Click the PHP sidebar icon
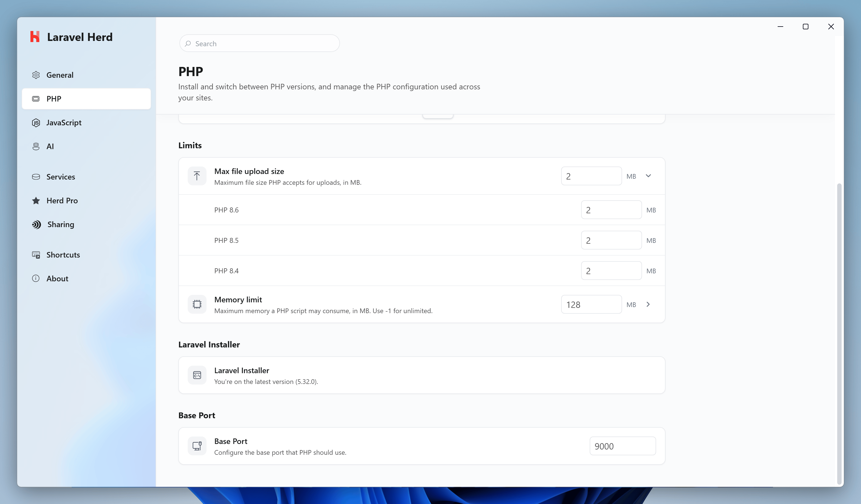 coord(36,99)
